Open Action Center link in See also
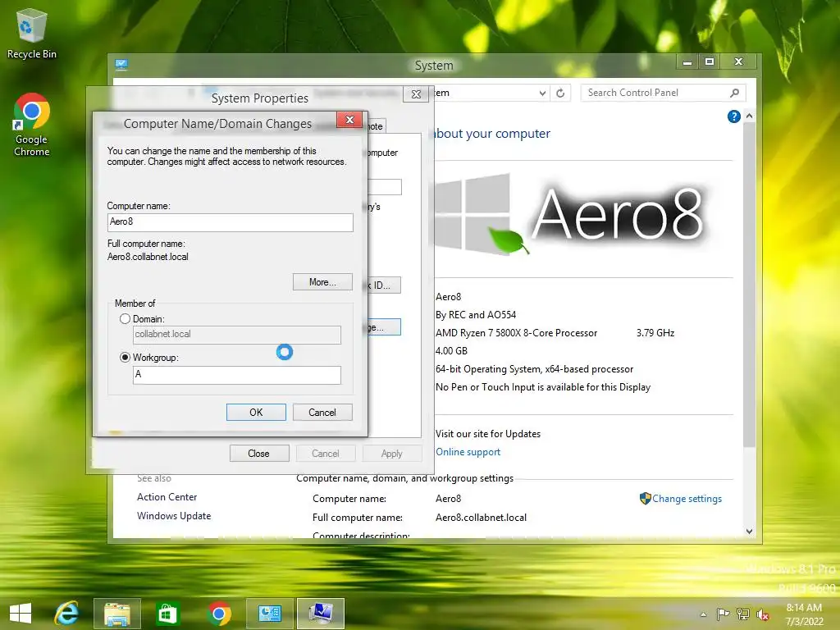 click(x=167, y=496)
